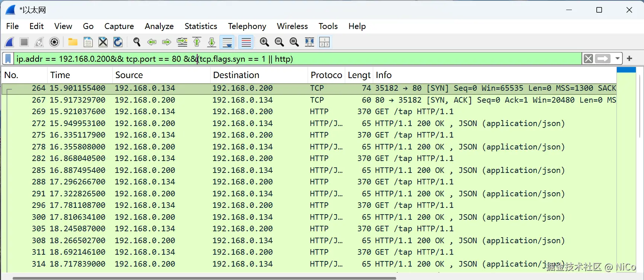Start capturing packets with the shark fin icon
644x280 pixels.
pos(10,42)
